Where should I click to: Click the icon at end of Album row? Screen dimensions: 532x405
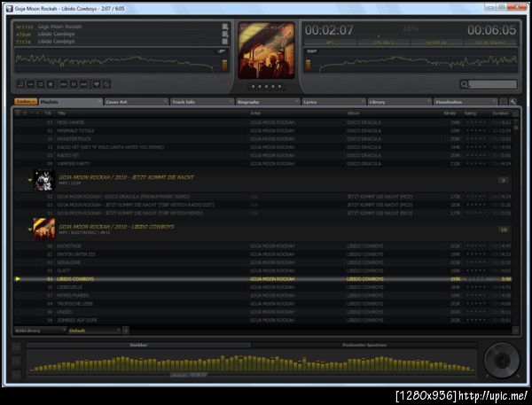[x=225, y=34]
